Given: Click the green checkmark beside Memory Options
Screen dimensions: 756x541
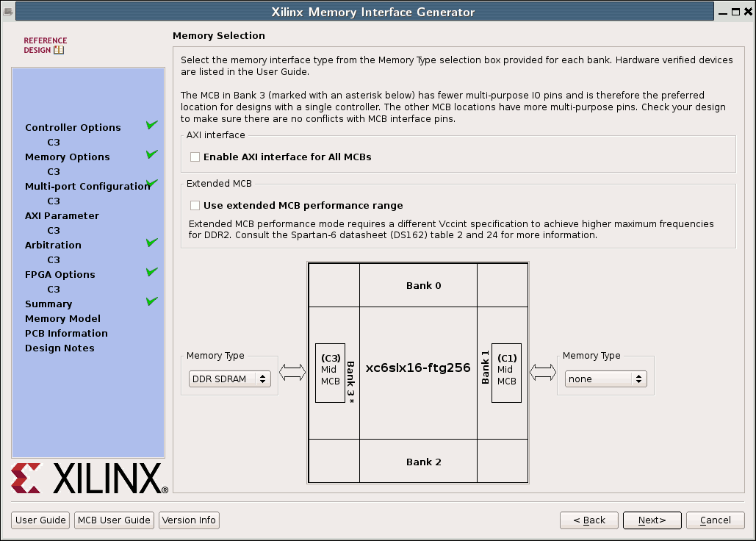Looking at the screenshot, I should [152, 155].
